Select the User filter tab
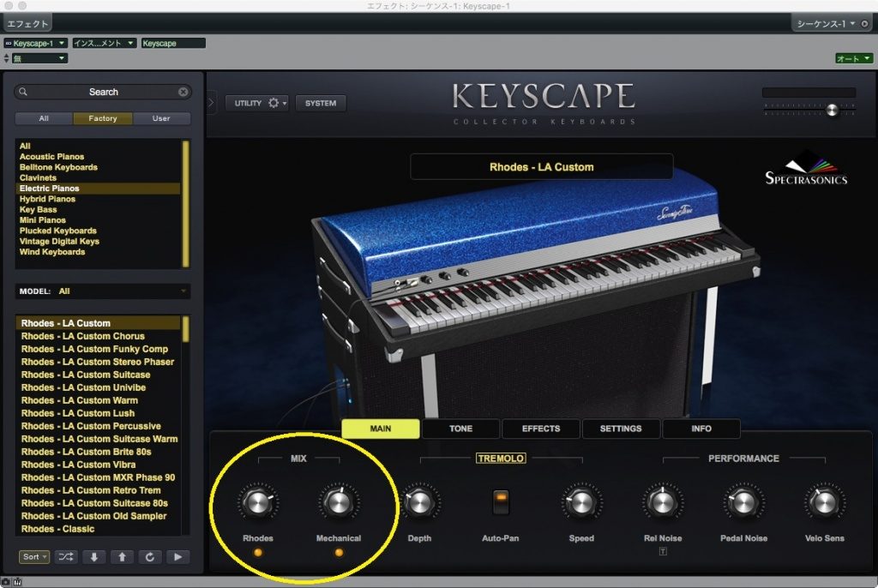 pos(161,118)
